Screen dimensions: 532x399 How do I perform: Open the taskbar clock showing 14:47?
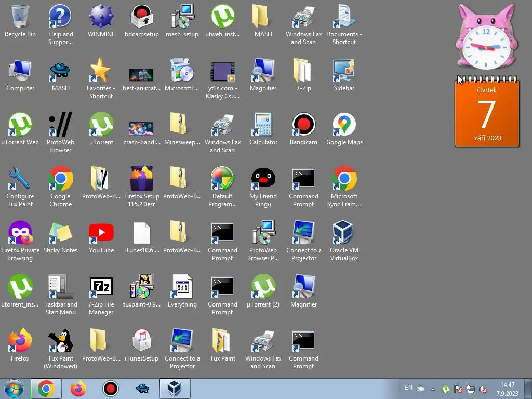507,389
